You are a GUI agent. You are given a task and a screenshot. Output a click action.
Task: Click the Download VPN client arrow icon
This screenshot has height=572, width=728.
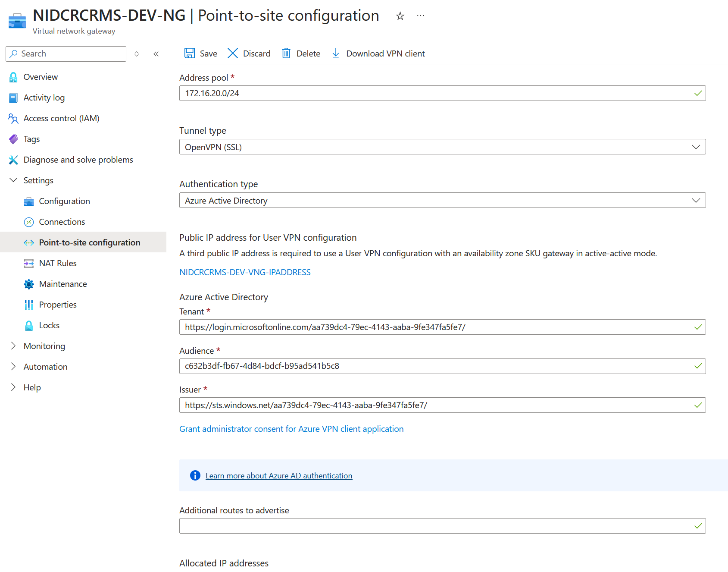coord(336,53)
